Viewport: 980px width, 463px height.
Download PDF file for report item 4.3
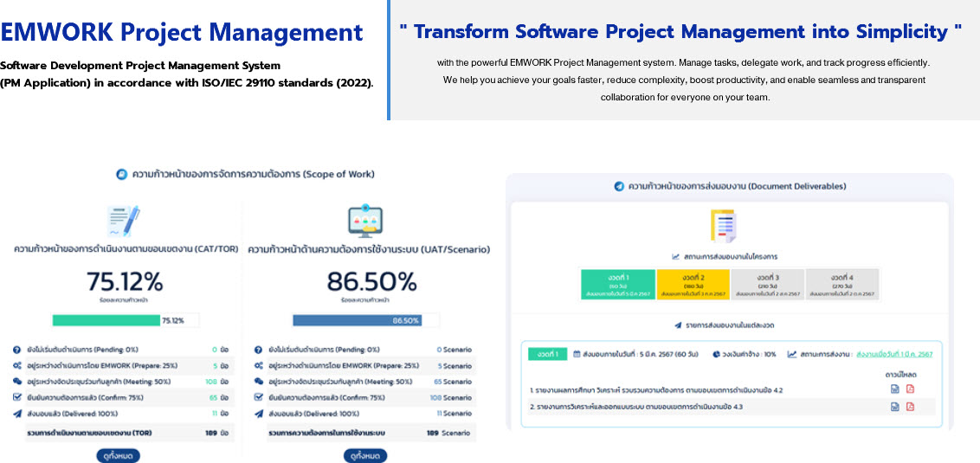tap(910, 407)
